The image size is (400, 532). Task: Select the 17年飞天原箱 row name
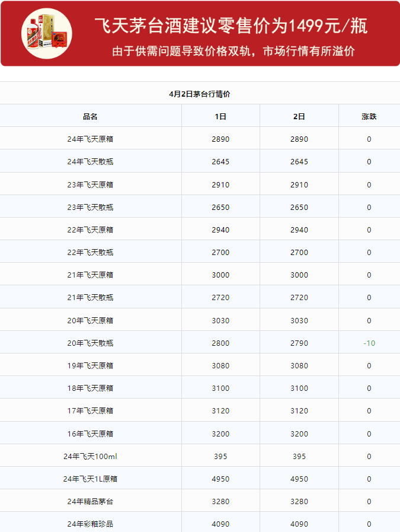tap(90, 410)
